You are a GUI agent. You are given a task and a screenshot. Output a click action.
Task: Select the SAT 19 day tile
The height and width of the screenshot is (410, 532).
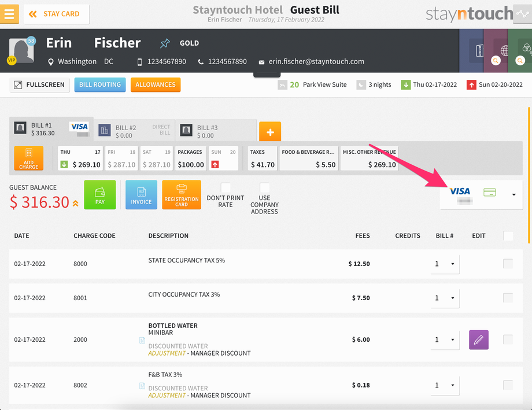pyautogui.click(x=156, y=158)
